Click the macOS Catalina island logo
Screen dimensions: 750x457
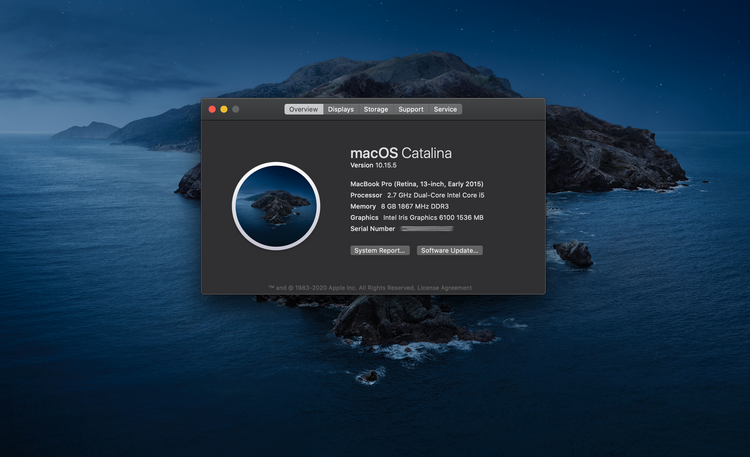tap(276, 206)
